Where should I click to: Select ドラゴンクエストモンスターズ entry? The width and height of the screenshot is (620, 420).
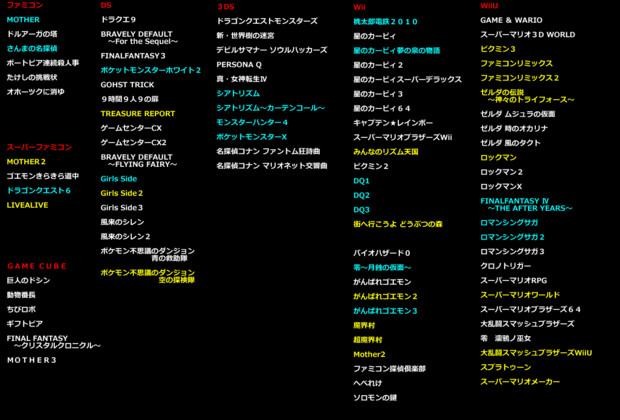(267, 21)
